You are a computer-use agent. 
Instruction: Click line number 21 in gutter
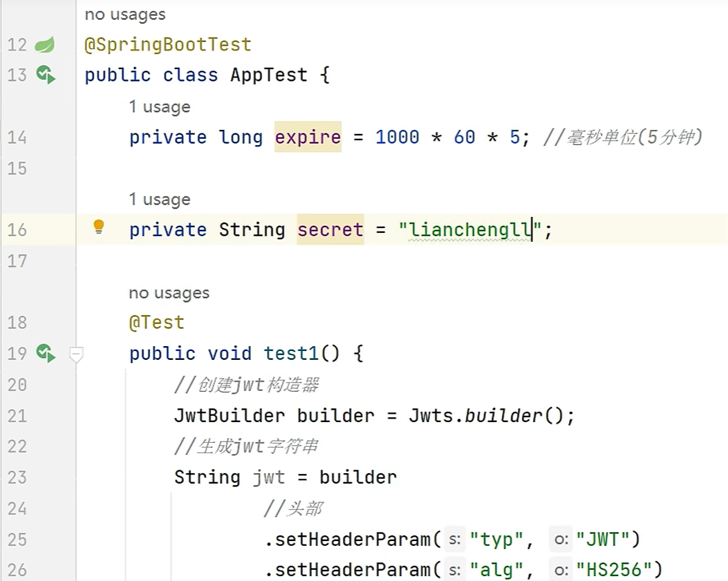[x=17, y=415]
